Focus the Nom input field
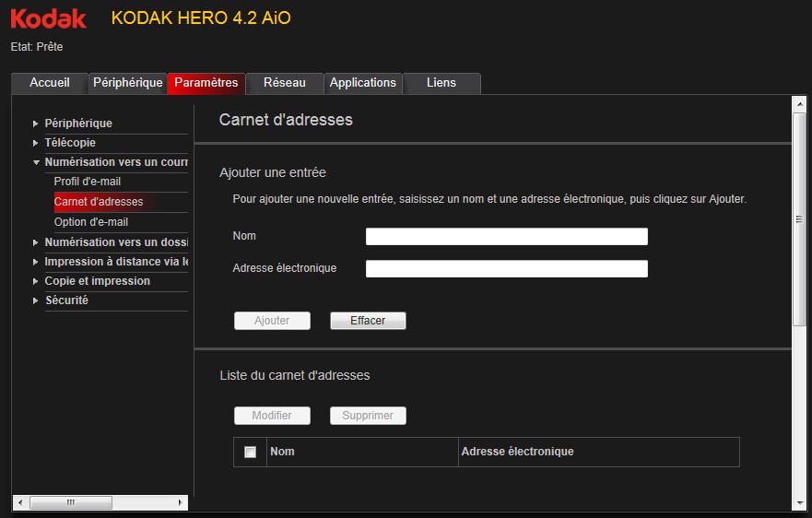812x518 pixels. coord(506,237)
